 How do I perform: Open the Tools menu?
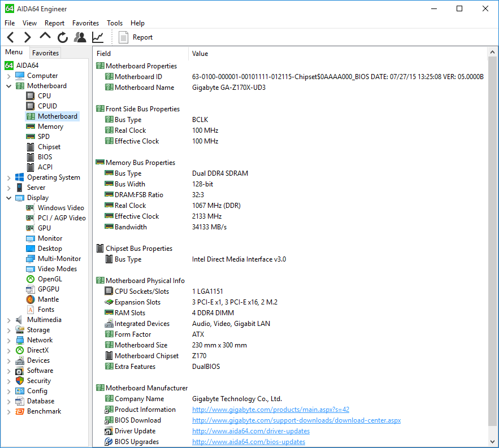tap(115, 23)
